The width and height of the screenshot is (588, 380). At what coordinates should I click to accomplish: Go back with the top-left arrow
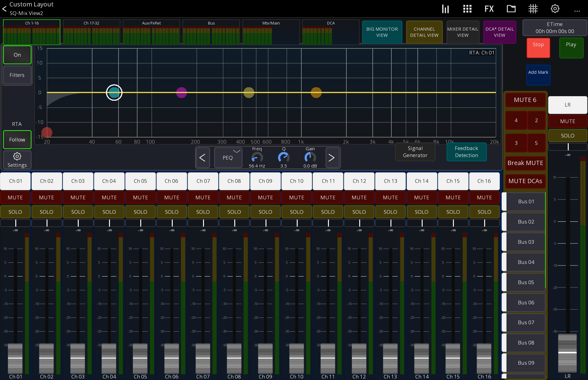[5, 9]
